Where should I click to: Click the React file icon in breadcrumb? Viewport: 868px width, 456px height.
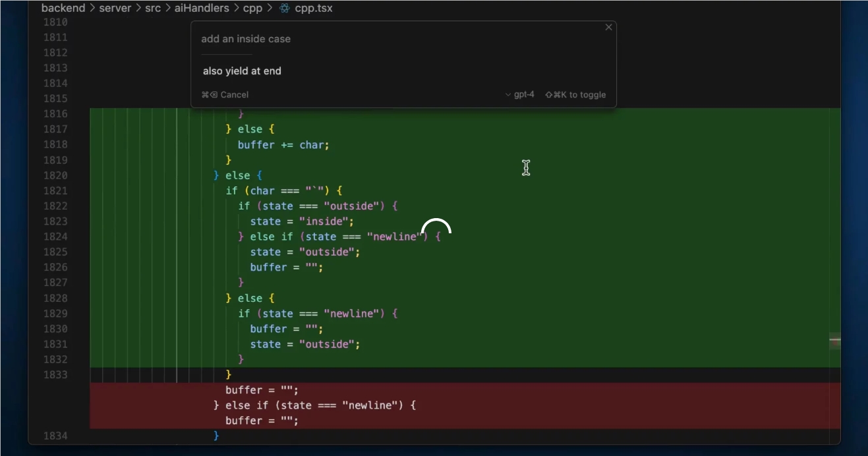click(285, 9)
